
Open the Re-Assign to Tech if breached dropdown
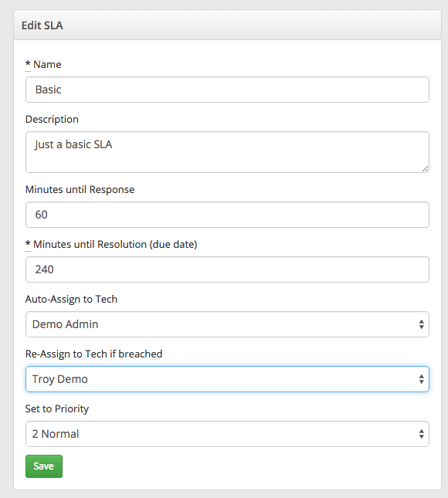click(x=227, y=379)
